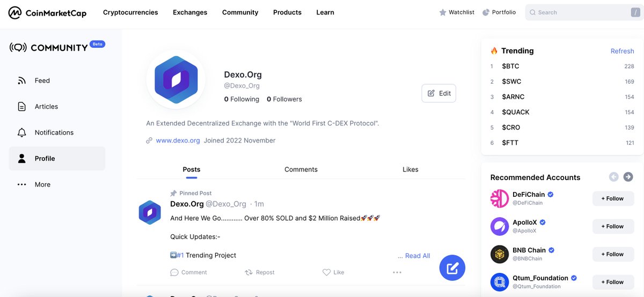The width and height of the screenshot is (644, 297).
Task: Click Read All on the pinned post
Action: (x=418, y=256)
